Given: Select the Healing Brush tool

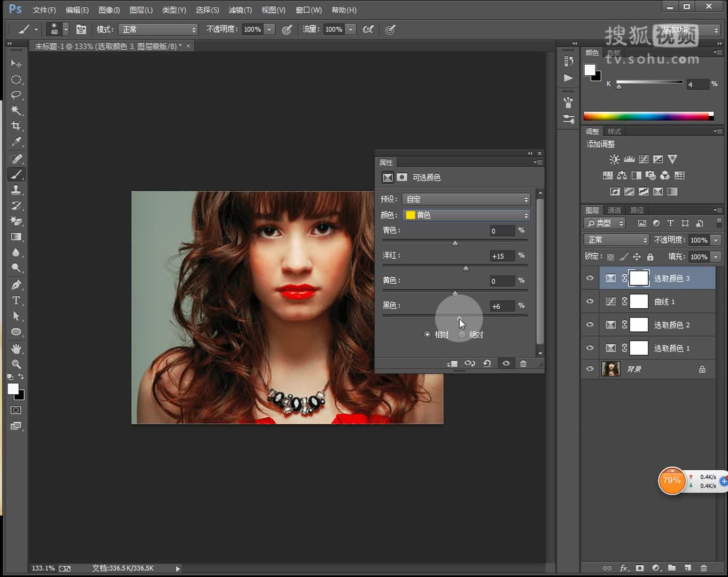Looking at the screenshot, I should click(x=16, y=159).
